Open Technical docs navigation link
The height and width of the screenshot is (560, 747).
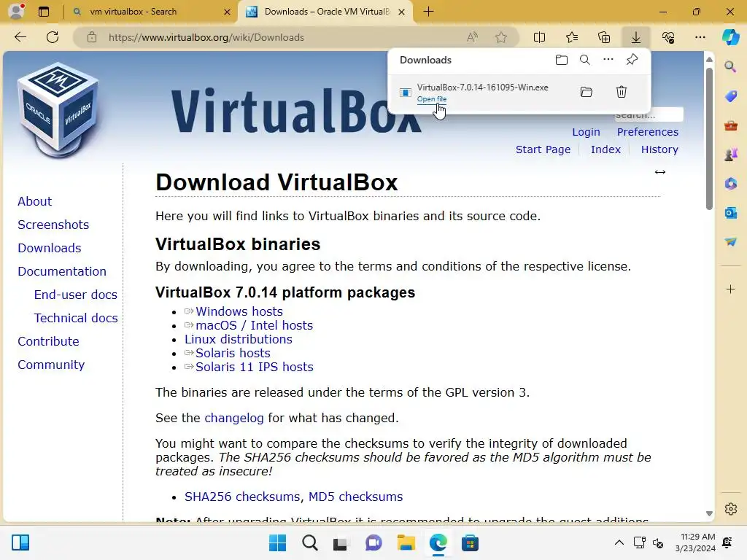pyautogui.click(x=76, y=318)
